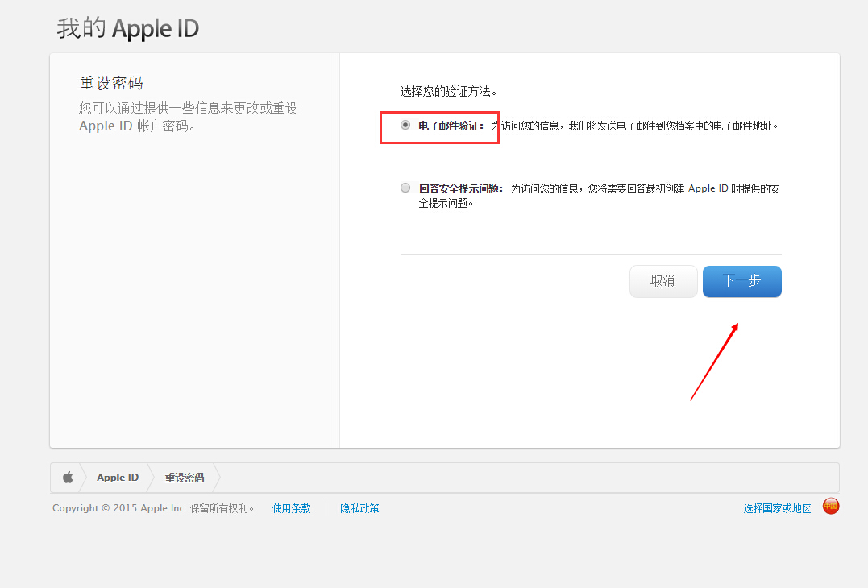Click the 重设密码 sidebar heading
The width and height of the screenshot is (868, 588).
tap(111, 83)
